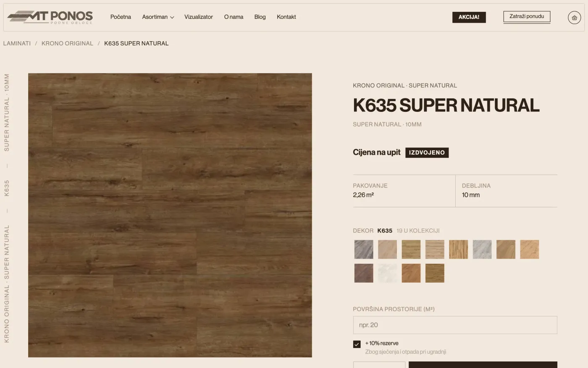Click the PAKOVANJE label
The image size is (588, 368).
point(370,185)
